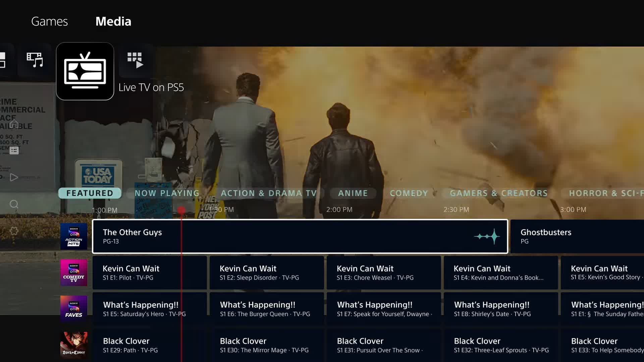Image resolution: width=644 pixels, height=362 pixels.
Task: Open What's Happening!! S1 E8 Shirley's Date
Action: tap(501, 309)
